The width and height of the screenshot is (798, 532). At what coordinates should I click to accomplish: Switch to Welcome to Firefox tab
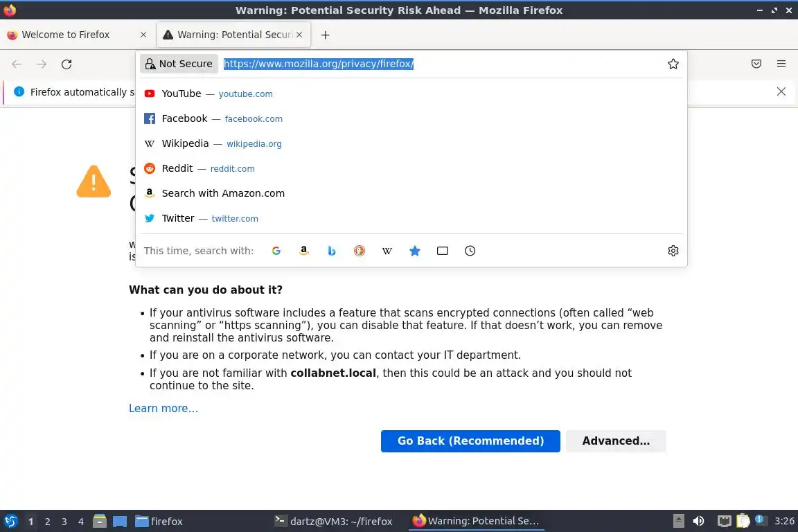click(x=76, y=35)
